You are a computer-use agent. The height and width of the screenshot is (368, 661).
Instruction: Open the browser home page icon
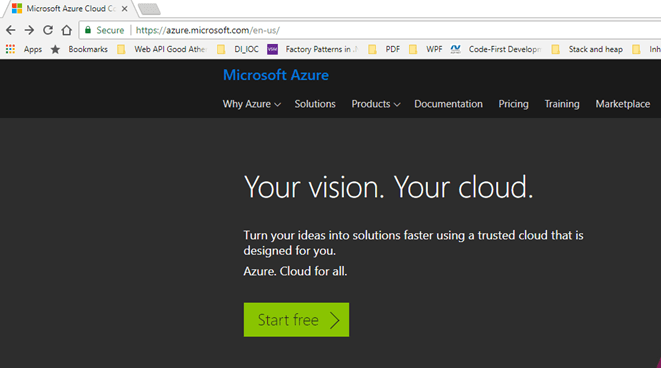tap(66, 30)
